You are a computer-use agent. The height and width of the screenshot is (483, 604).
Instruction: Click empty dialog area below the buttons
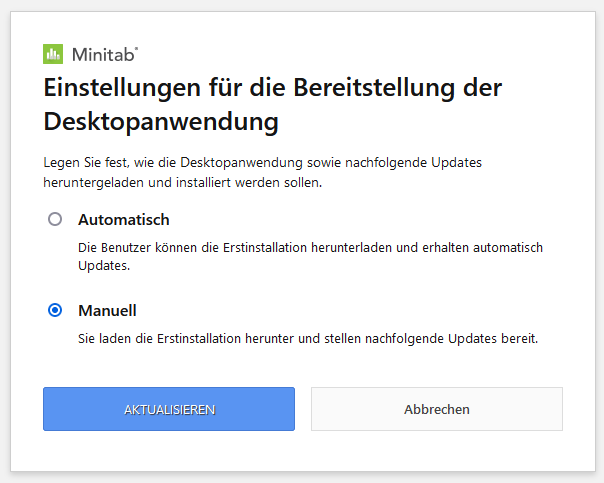[303, 451]
